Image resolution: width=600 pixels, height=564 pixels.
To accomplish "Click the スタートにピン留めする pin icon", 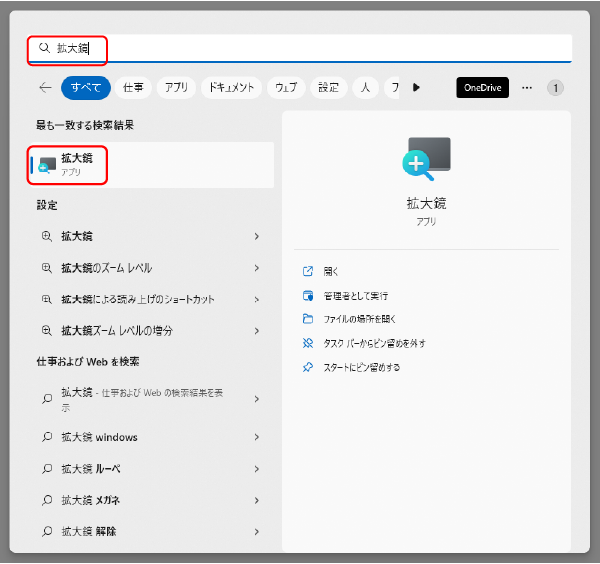I will click(x=308, y=367).
